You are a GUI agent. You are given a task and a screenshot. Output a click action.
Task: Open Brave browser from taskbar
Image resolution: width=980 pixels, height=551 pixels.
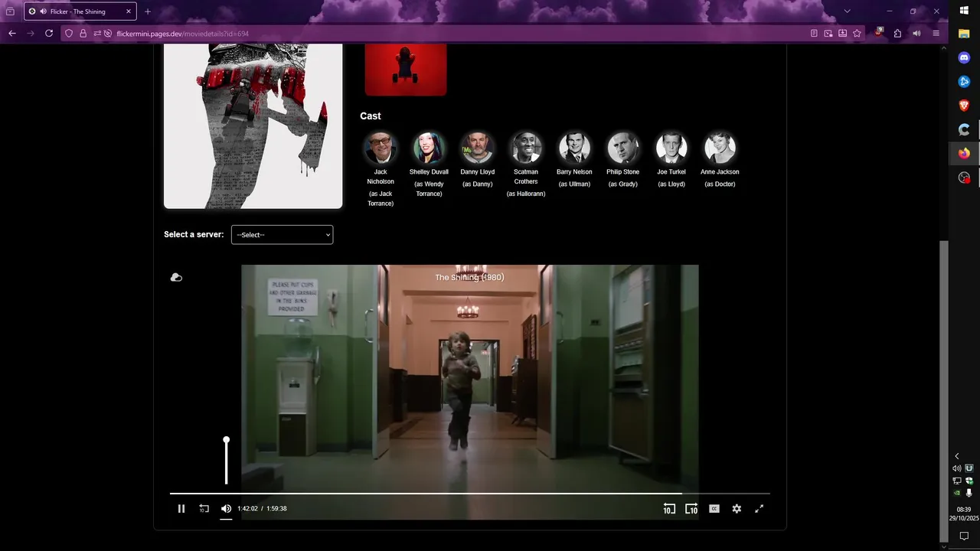tap(964, 106)
